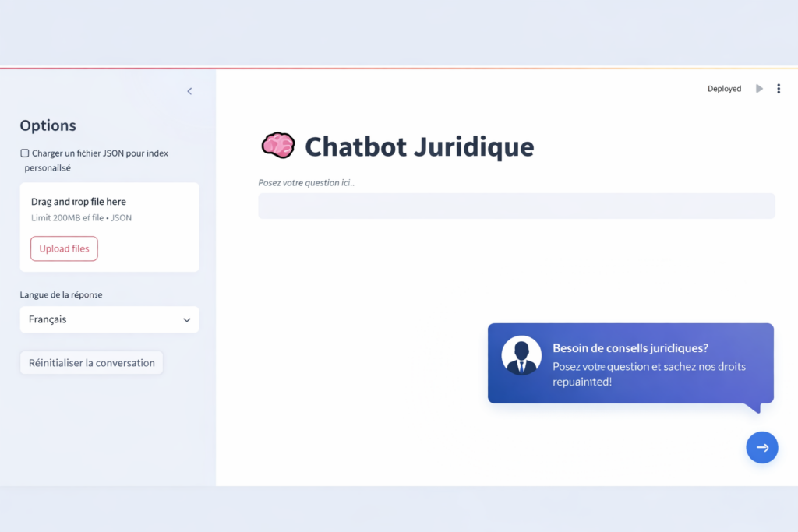
Task: Click the brain emoji next to the title
Action: (278, 146)
